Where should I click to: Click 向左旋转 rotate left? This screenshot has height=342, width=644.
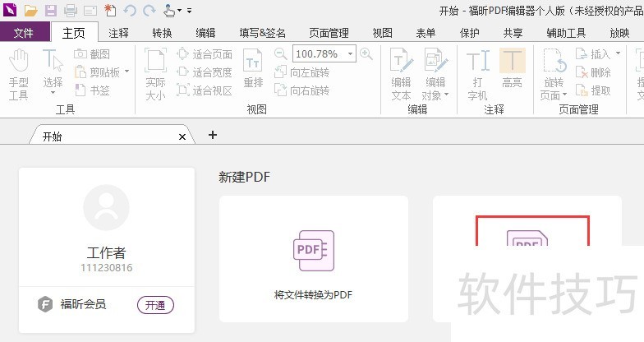coord(302,72)
